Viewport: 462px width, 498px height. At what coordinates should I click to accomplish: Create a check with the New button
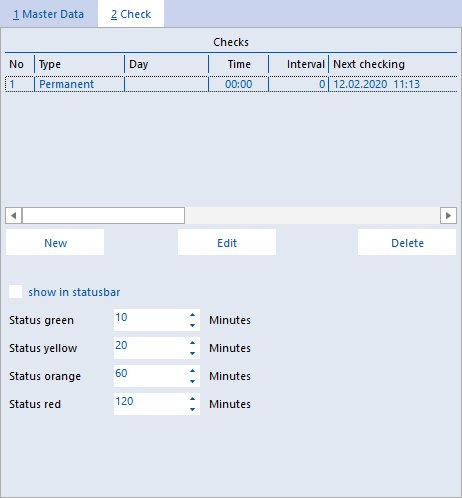[55, 242]
